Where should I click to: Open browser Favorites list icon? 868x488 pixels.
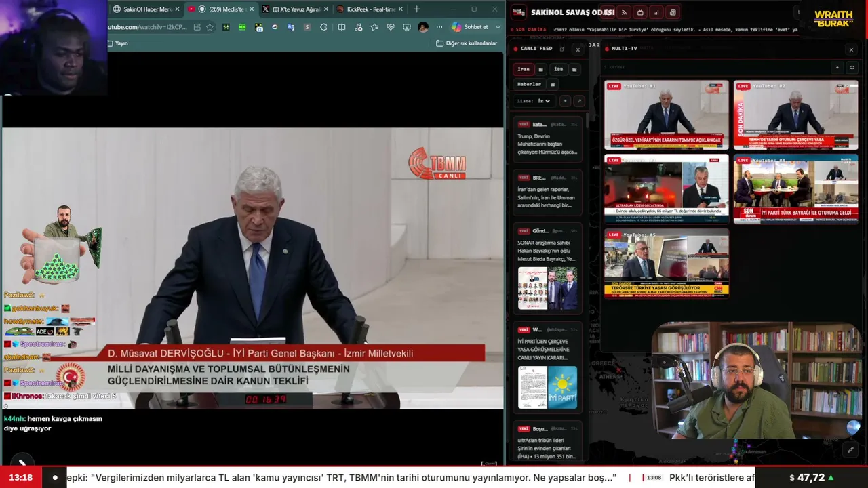click(x=375, y=27)
